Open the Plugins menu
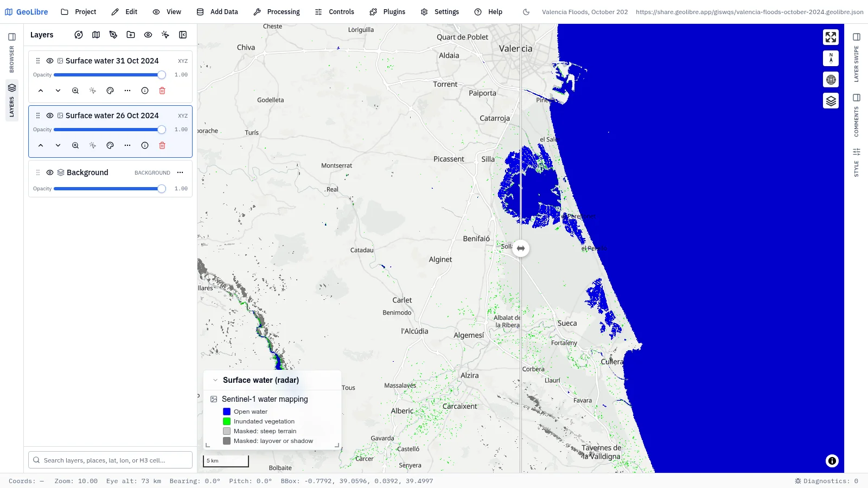 click(387, 12)
